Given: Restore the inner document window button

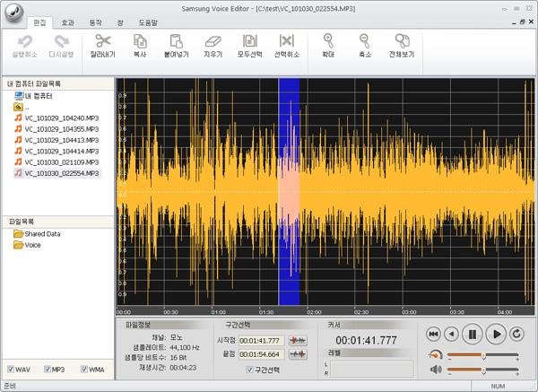Looking at the screenshot, I should pyautogui.click(x=522, y=22).
